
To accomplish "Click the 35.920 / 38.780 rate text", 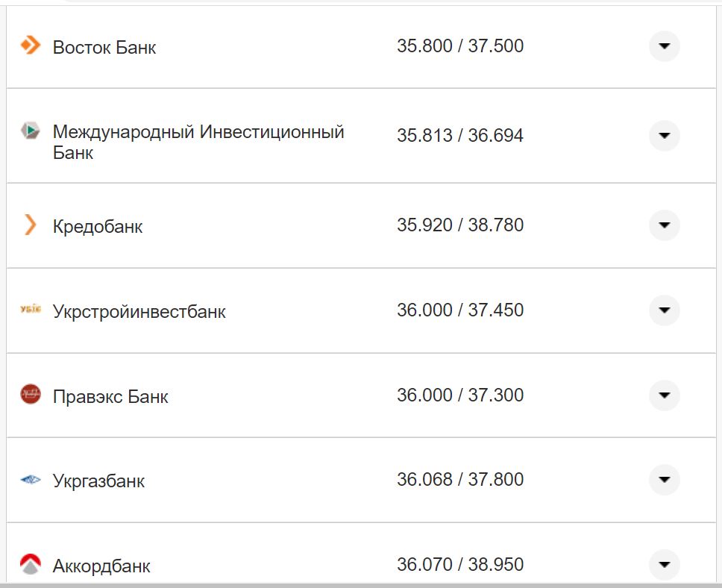I will click(460, 225).
